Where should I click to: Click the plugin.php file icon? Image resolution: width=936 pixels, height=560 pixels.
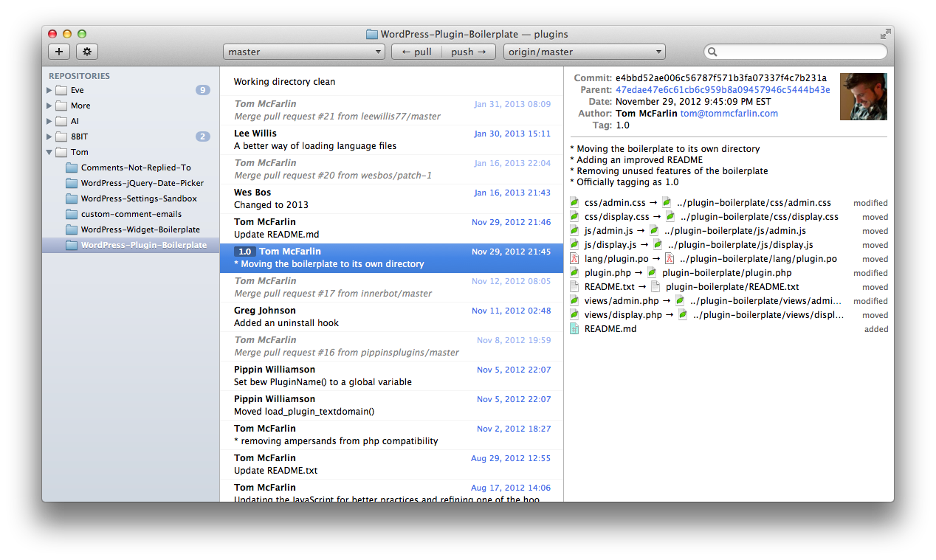click(574, 272)
